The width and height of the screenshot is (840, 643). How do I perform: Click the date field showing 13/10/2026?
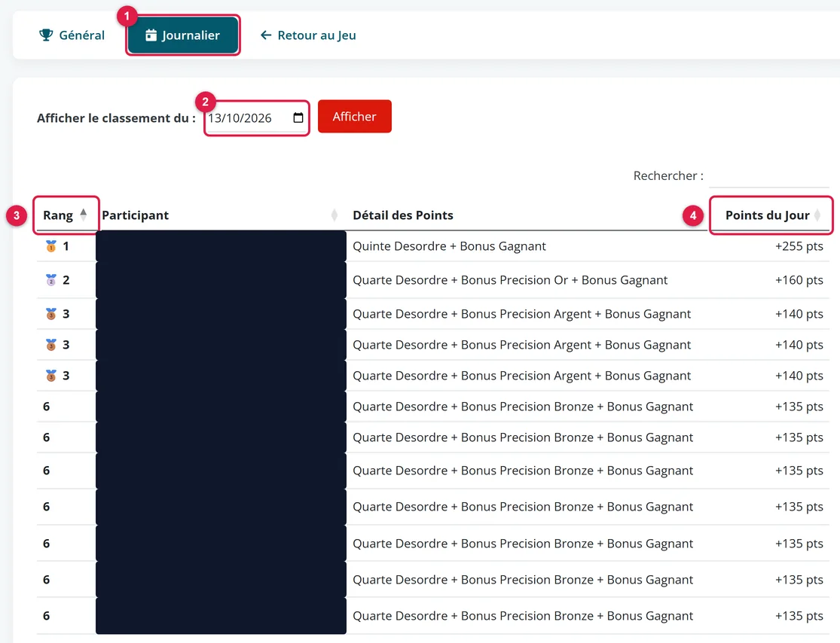[257, 117]
